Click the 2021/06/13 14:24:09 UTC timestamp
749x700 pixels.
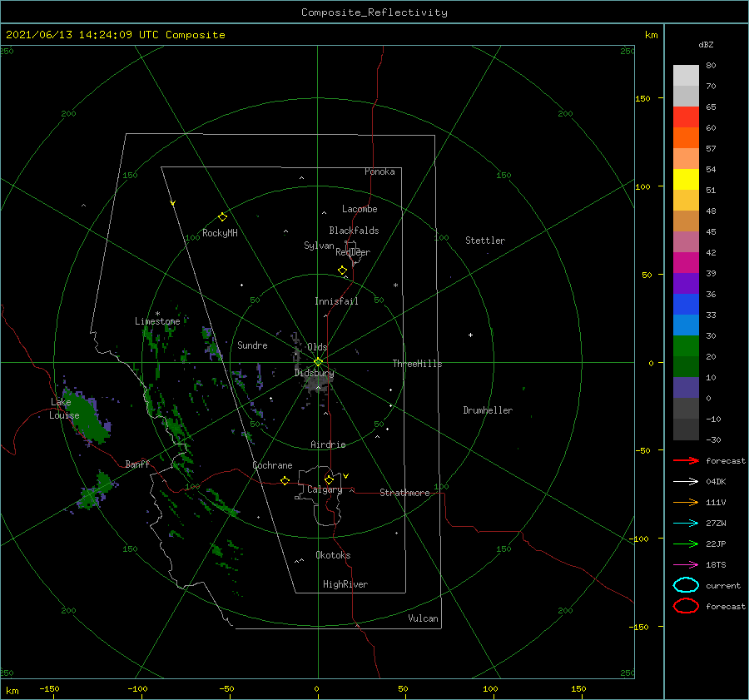click(82, 35)
